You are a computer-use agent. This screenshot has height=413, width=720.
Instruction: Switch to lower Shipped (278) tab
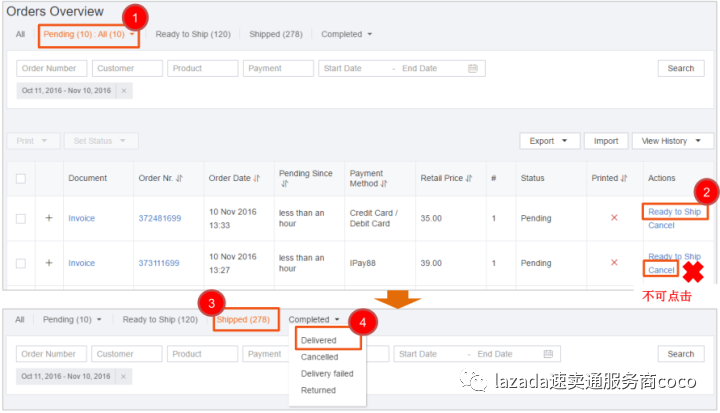pos(243,320)
